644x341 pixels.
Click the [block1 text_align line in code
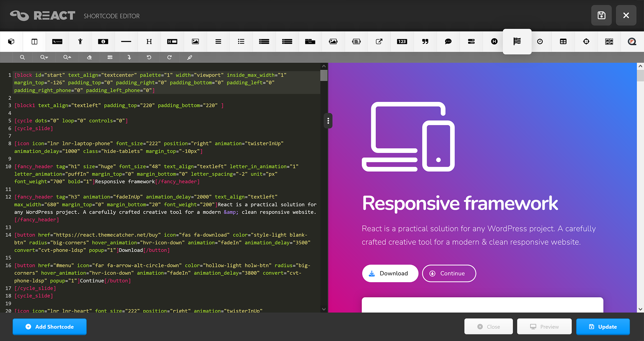pyautogui.click(x=119, y=105)
